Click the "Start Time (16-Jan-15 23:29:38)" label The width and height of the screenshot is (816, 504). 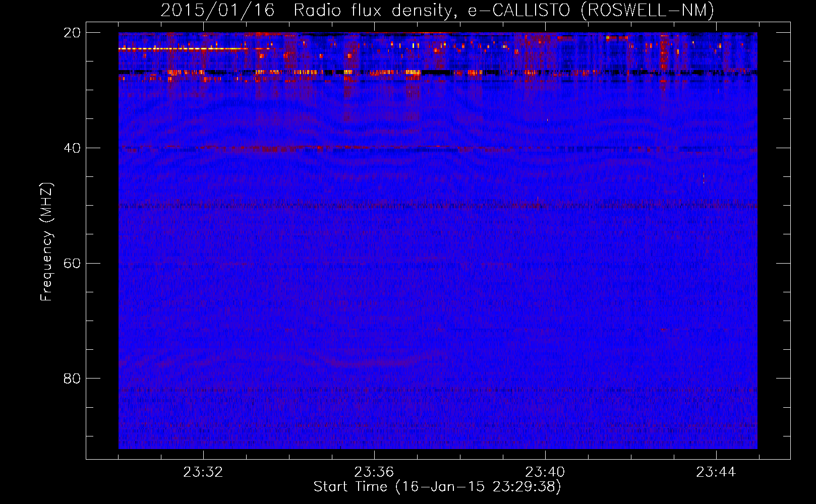(x=437, y=487)
